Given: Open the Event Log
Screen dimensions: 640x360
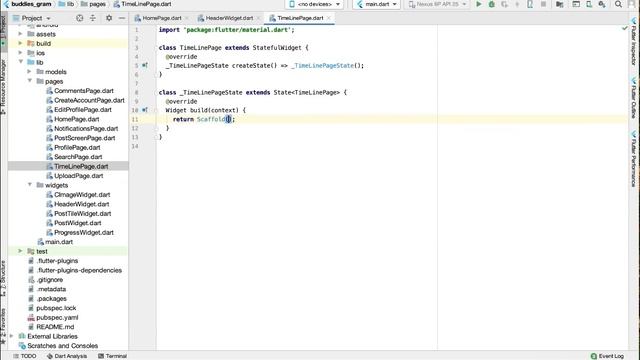Looking at the screenshot, I should point(607,356).
